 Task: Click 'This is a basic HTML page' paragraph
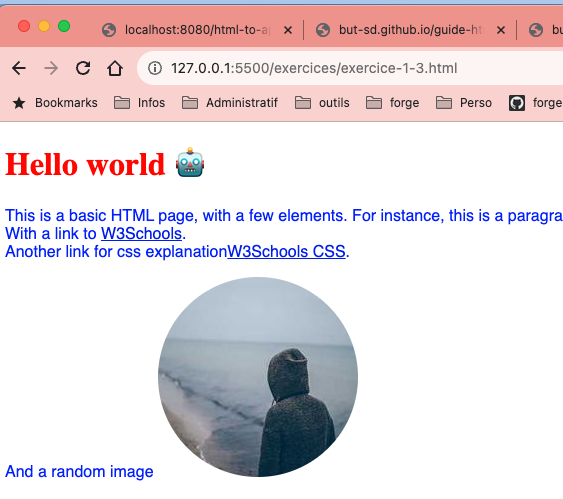284,216
